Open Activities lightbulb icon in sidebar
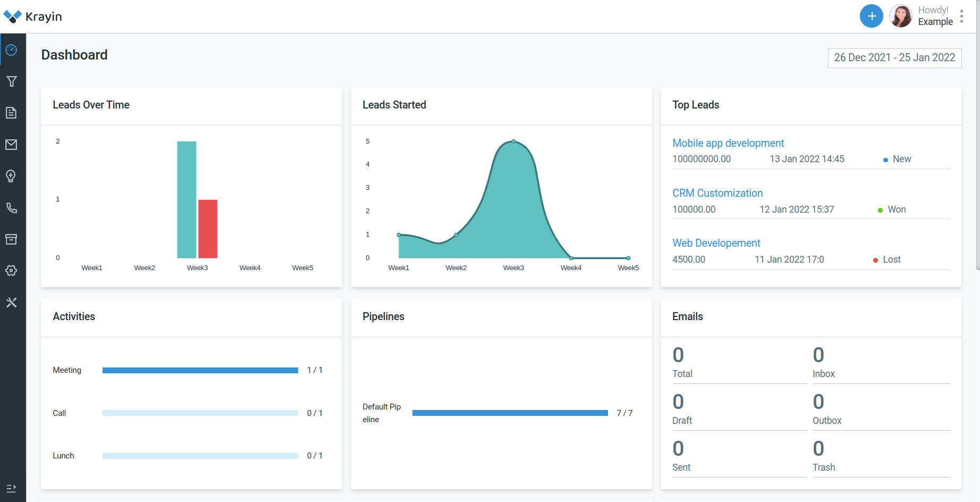980x502 pixels. click(x=11, y=176)
